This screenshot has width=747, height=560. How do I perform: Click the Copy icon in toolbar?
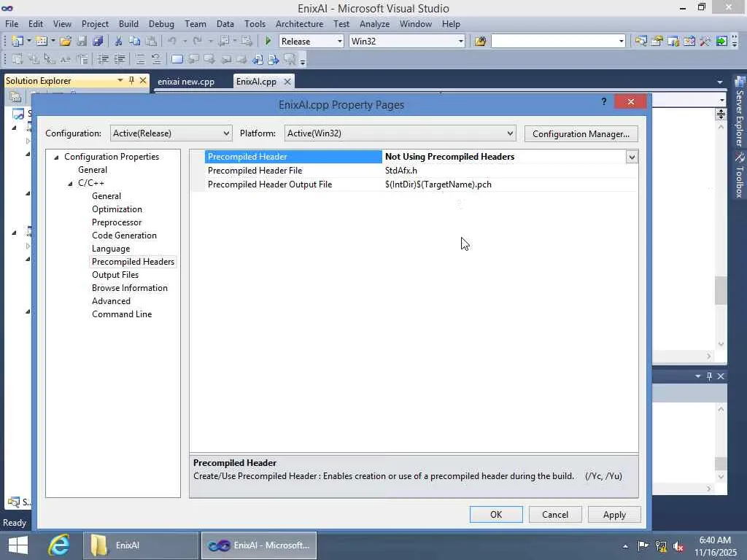coord(134,42)
